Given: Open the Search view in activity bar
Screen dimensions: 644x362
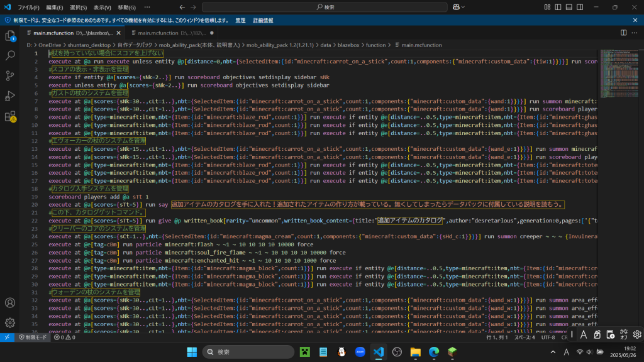Looking at the screenshot, I should tap(10, 55).
